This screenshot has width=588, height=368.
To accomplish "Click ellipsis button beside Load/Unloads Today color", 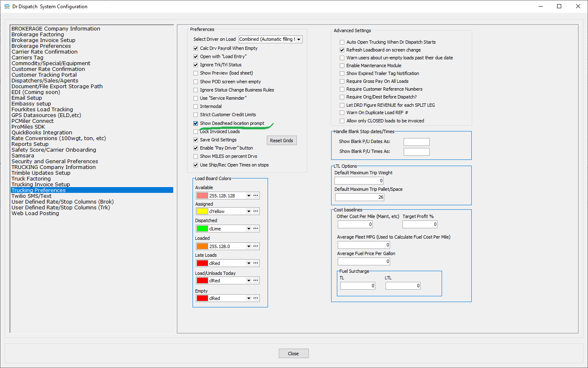I will click(256, 281).
